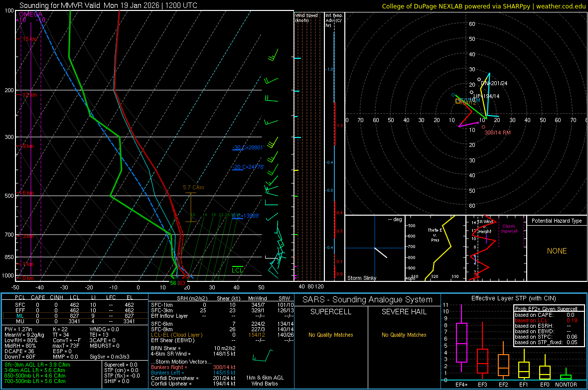Select the MU parcel row
The height and width of the screenshot is (390, 588).
[x=74, y=321]
